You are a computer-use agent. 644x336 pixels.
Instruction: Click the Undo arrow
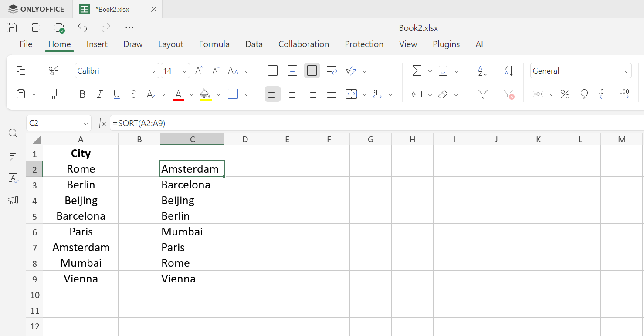click(x=82, y=27)
